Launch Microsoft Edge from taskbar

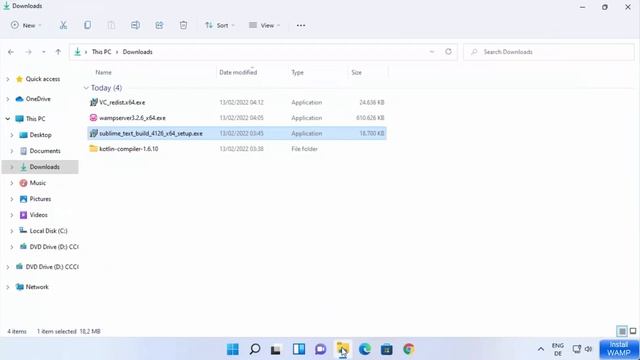(x=364, y=349)
